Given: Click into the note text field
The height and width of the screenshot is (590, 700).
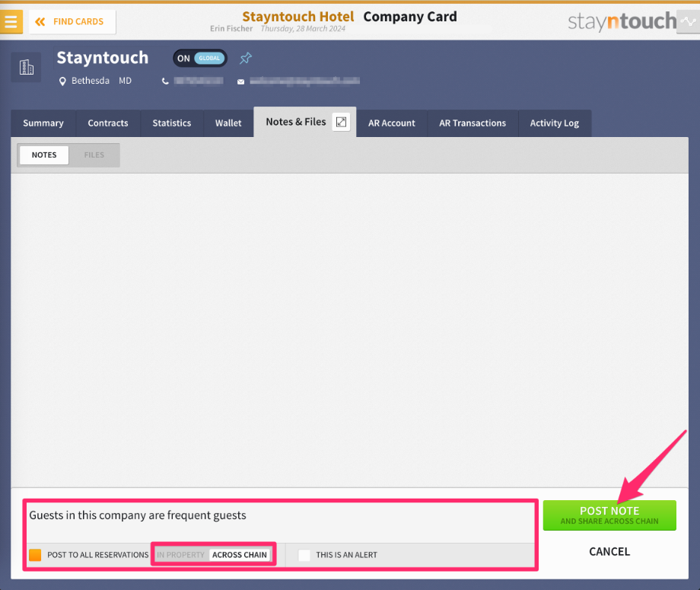Looking at the screenshot, I should pos(280,521).
